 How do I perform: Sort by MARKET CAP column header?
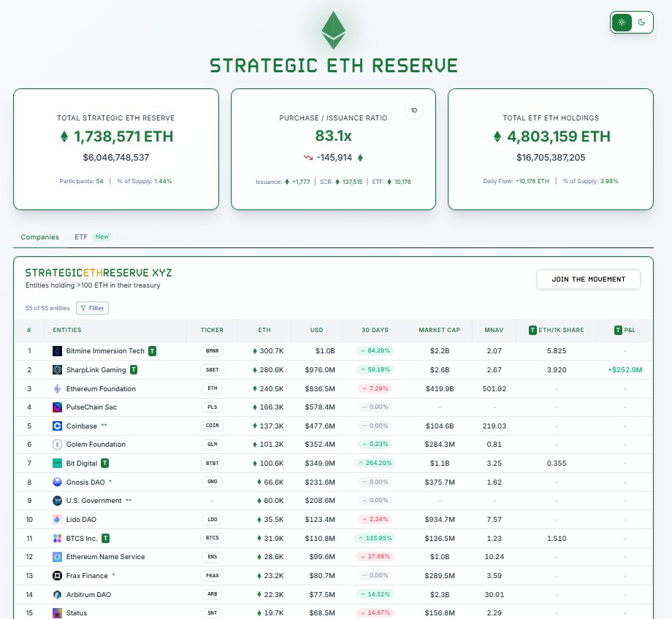point(439,330)
